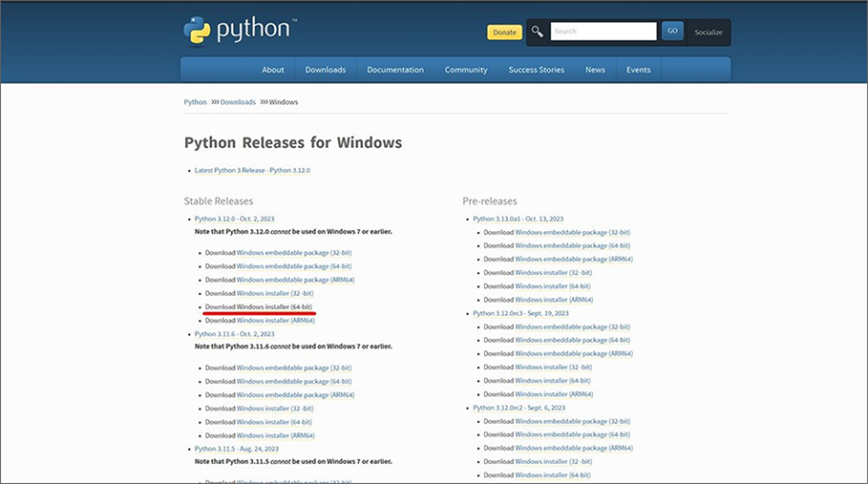Open the Events menu
Viewport: 868px width, 484px height.
638,70
